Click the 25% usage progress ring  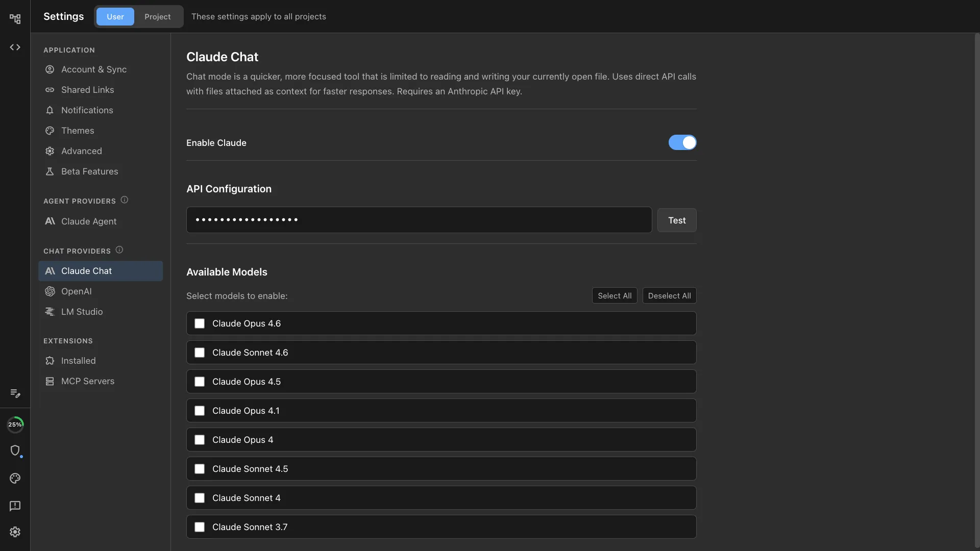[15, 424]
